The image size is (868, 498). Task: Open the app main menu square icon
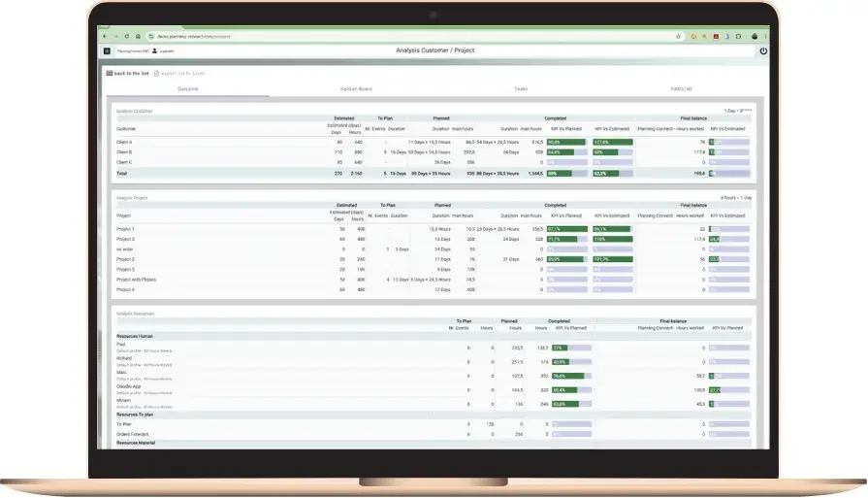tap(107, 50)
